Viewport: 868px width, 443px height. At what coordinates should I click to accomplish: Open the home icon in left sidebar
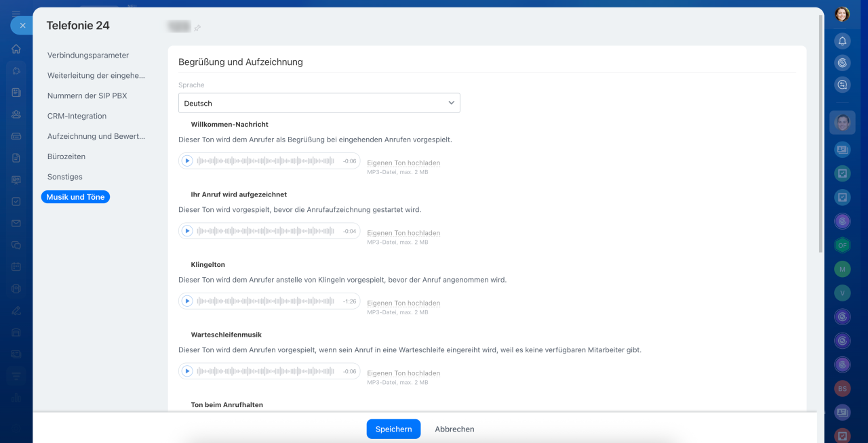point(16,49)
